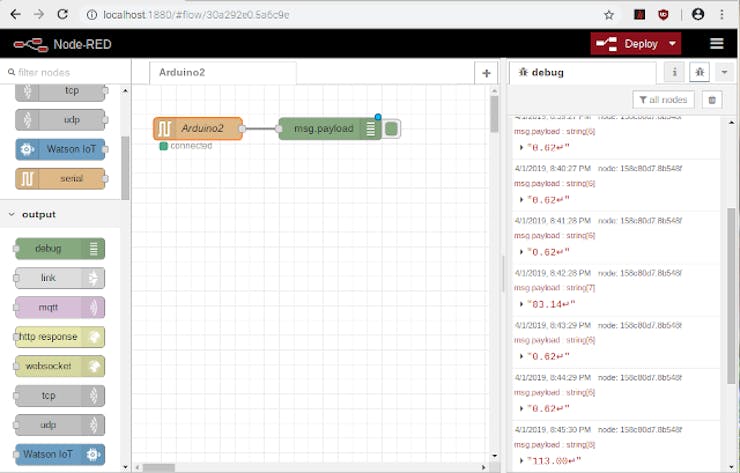
Task: Select the udp input palette node
Action: coord(60,120)
